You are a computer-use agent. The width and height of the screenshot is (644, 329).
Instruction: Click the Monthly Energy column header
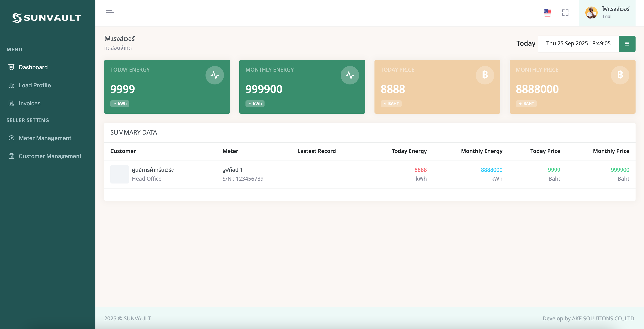point(482,151)
